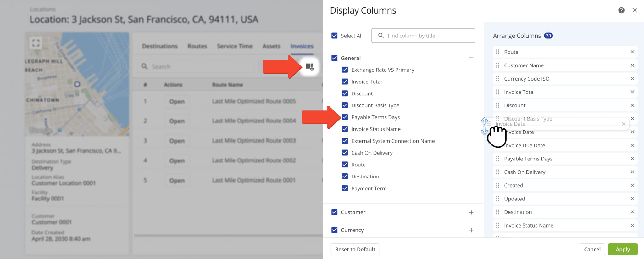Screen dimensions: 644x259
Task: Click the column settings icon in the Invoices toolbar
Action: click(x=310, y=67)
